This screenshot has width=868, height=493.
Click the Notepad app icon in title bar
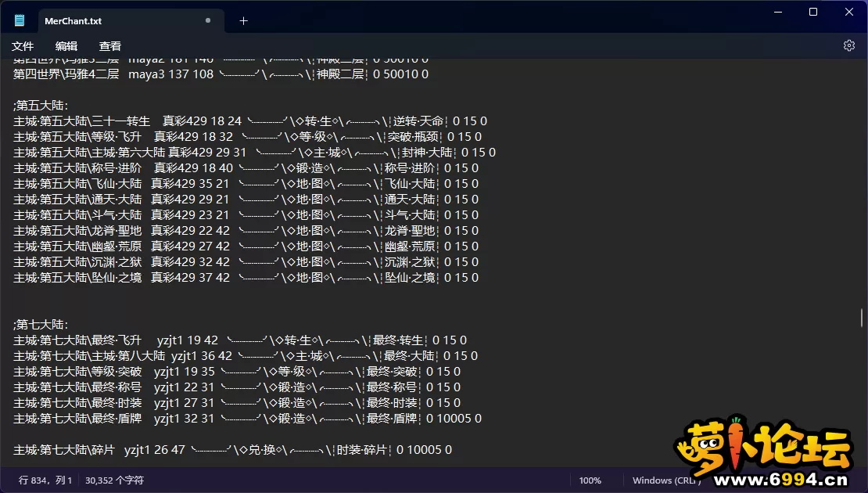(x=20, y=21)
